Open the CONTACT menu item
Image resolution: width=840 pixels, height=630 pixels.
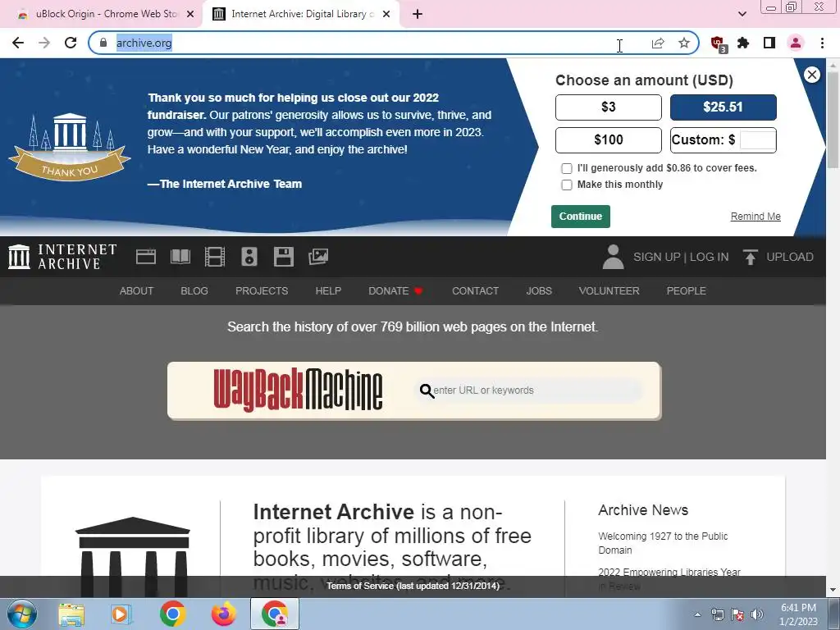click(x=475, y=291)
